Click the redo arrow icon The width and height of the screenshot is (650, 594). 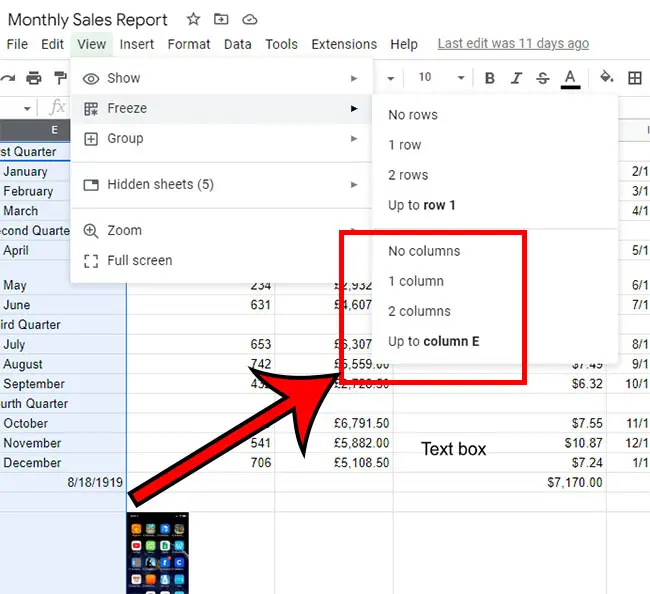click(x=9, y=78)
